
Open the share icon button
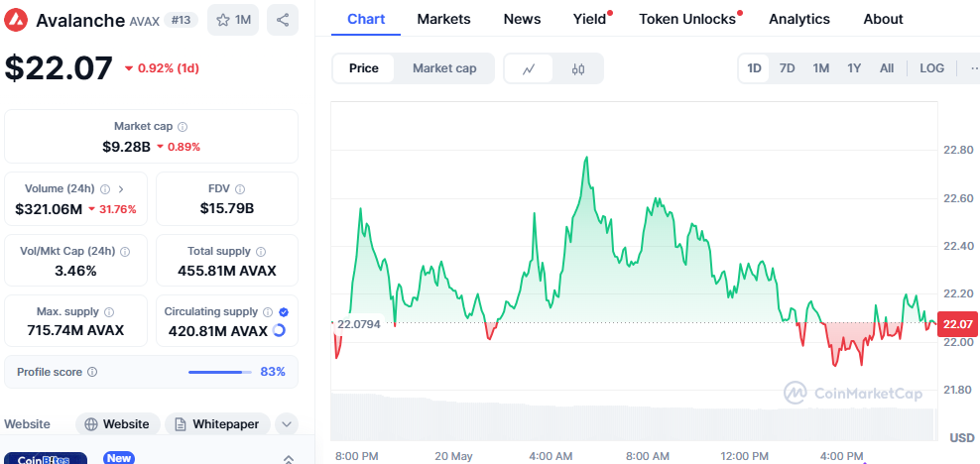pos(283,20)
